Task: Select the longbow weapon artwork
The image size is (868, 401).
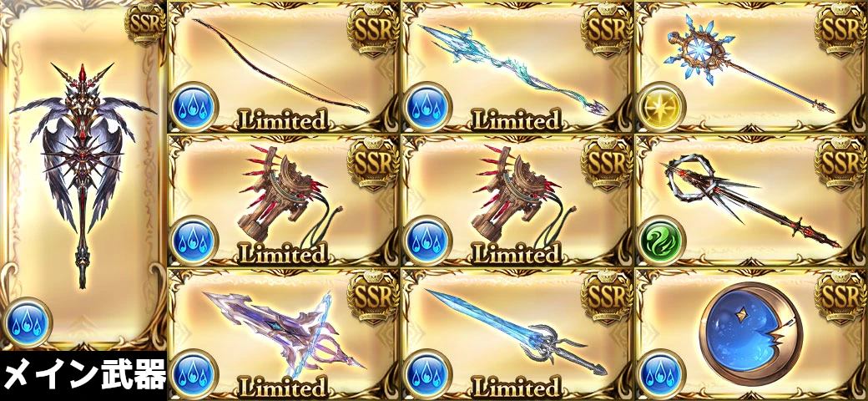Action: pos(280,65)
